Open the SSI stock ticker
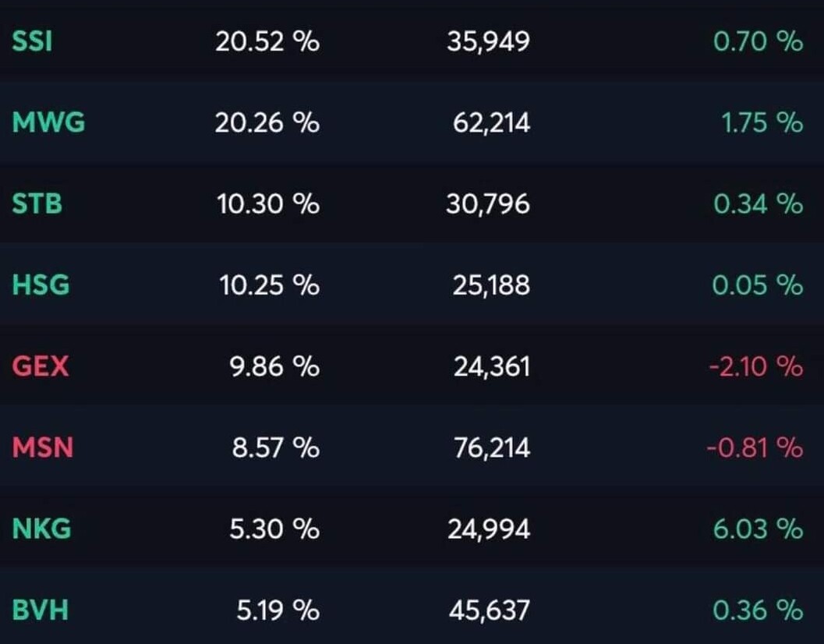Image resolution: width=824 pixels, height=644 pixels. point(32,41)
